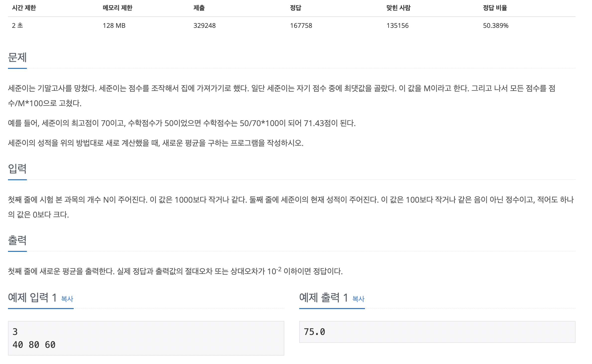
Task: Click the 시간 제한 column header
Action: click(x=24, y=8)
